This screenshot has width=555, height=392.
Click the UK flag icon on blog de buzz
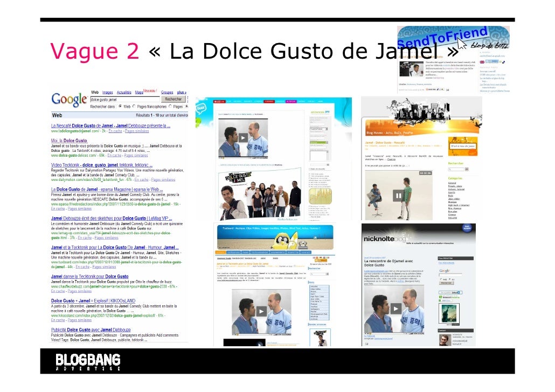click(482, 62)
